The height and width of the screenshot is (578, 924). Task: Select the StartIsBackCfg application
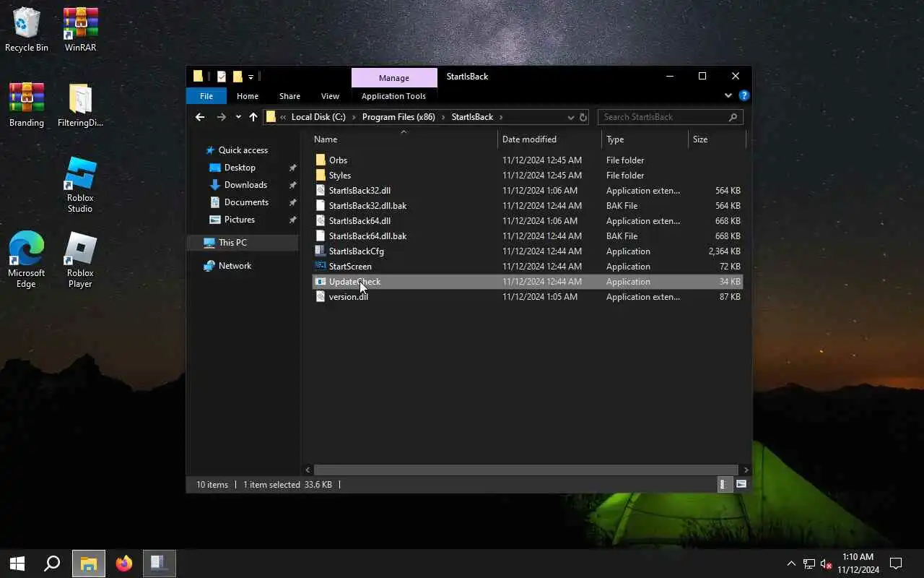tap(528, 251)
